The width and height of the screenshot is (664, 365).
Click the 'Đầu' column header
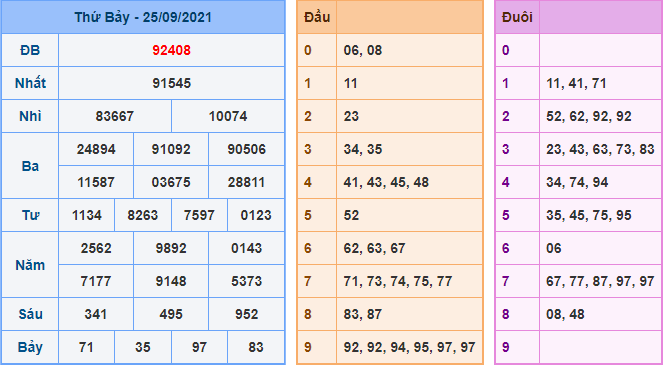pyautogui.click(x=317, y=17)
